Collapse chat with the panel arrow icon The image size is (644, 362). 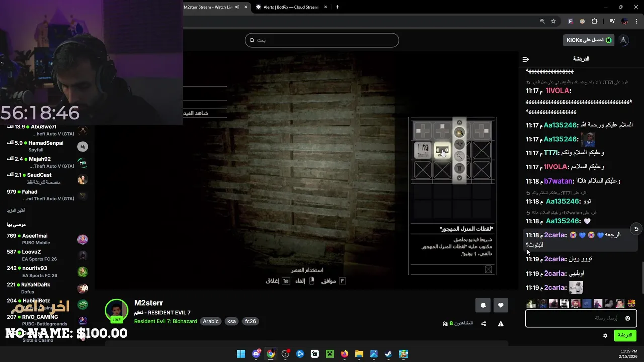tap(526, 59)
